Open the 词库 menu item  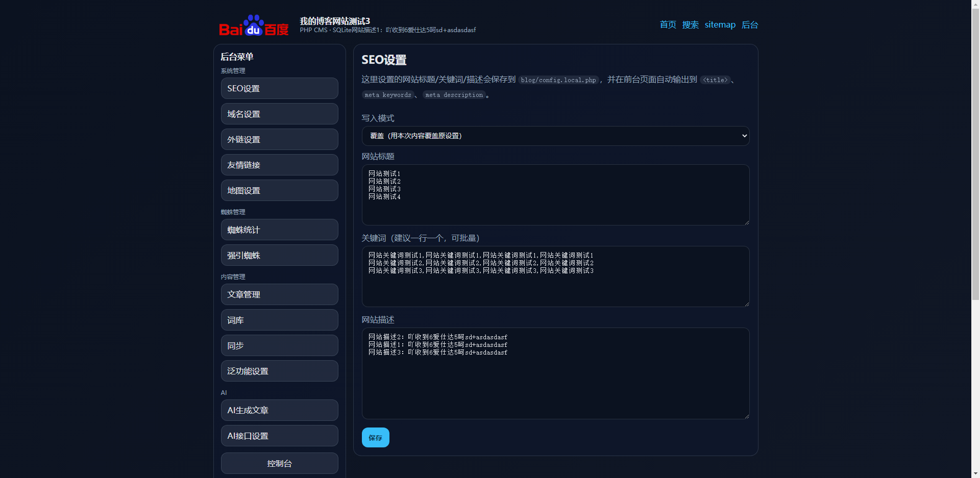[x=279, y=320]
